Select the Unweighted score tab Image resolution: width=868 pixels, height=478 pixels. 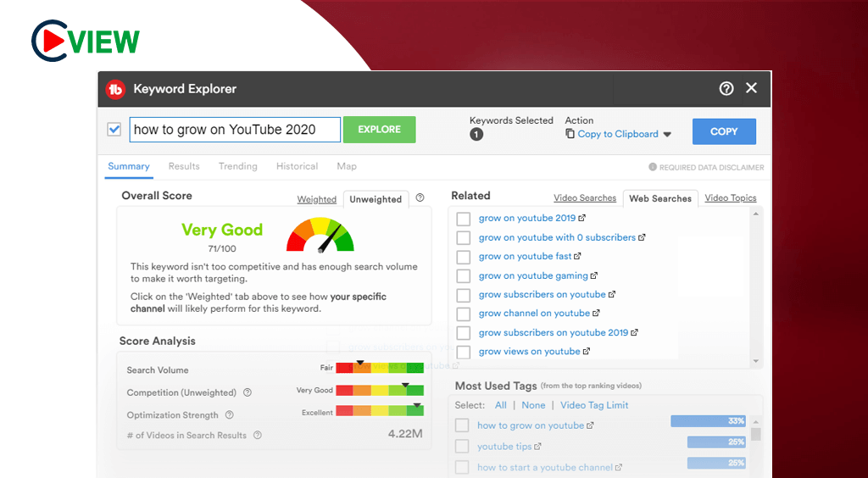click(x=376, y=199)
